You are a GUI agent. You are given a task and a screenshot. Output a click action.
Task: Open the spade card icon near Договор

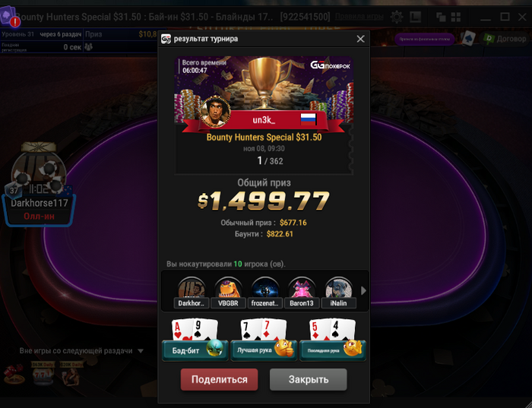[468, 39]
